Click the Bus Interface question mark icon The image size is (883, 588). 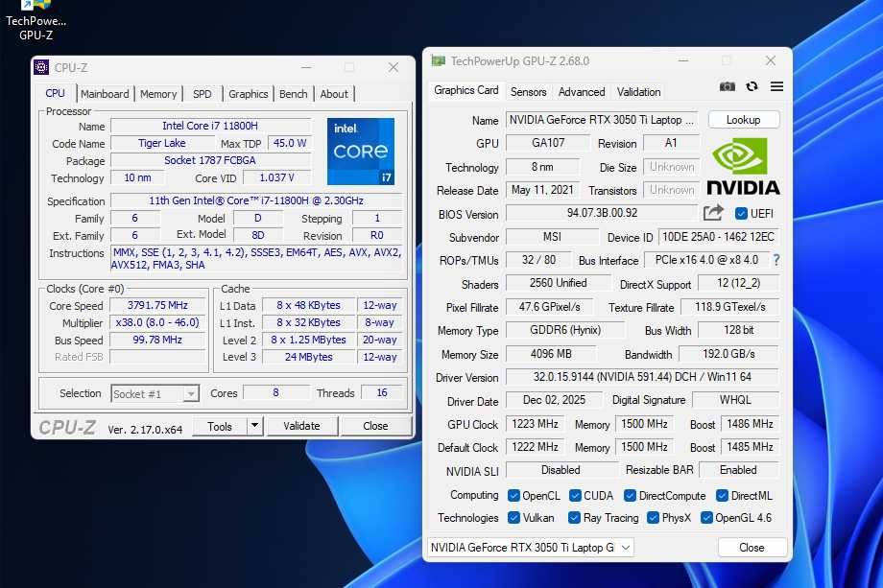point(776,259)
